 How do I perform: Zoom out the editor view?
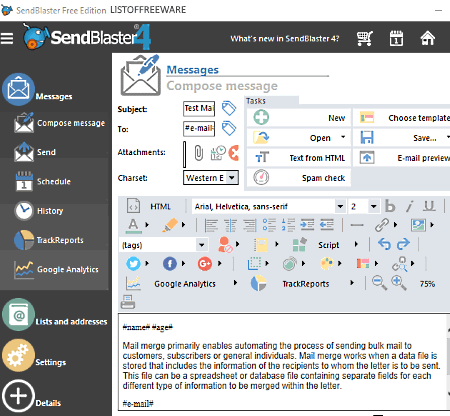coord(379,283)
